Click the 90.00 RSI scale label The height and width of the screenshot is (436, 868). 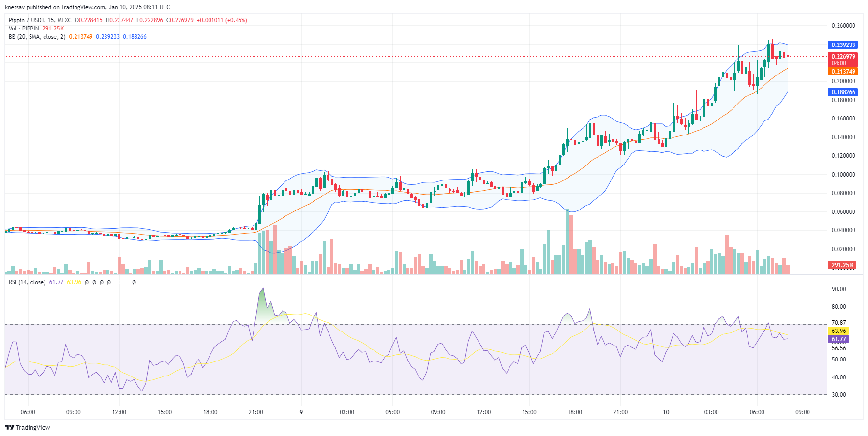click(x=838, y=289)
